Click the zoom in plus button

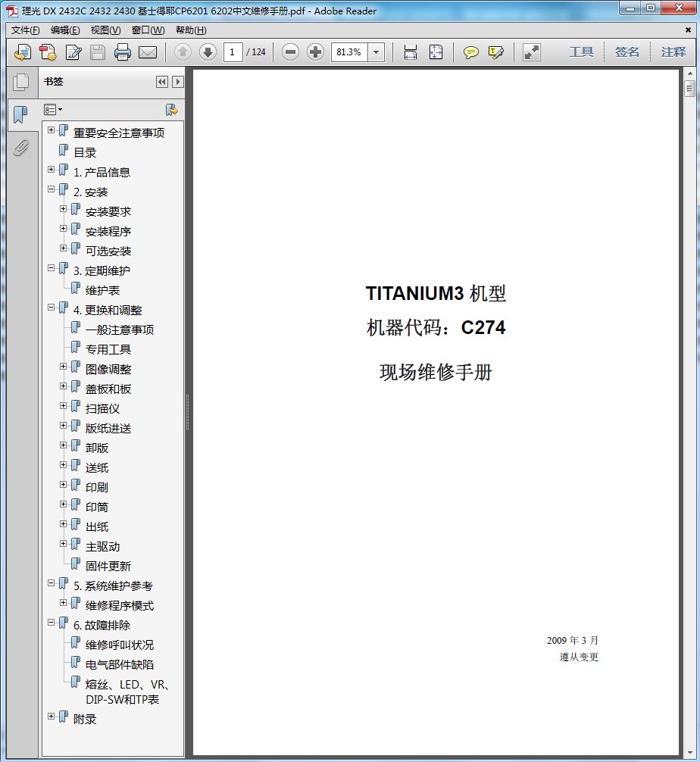pyautogui.click(x=316, y=52)
